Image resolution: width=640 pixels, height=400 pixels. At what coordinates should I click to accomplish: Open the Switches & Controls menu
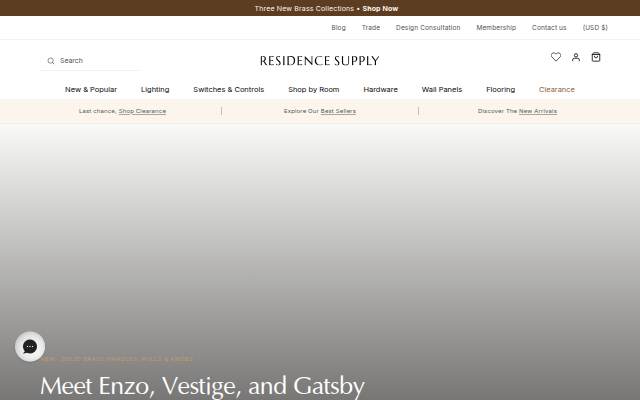point(229,89)
